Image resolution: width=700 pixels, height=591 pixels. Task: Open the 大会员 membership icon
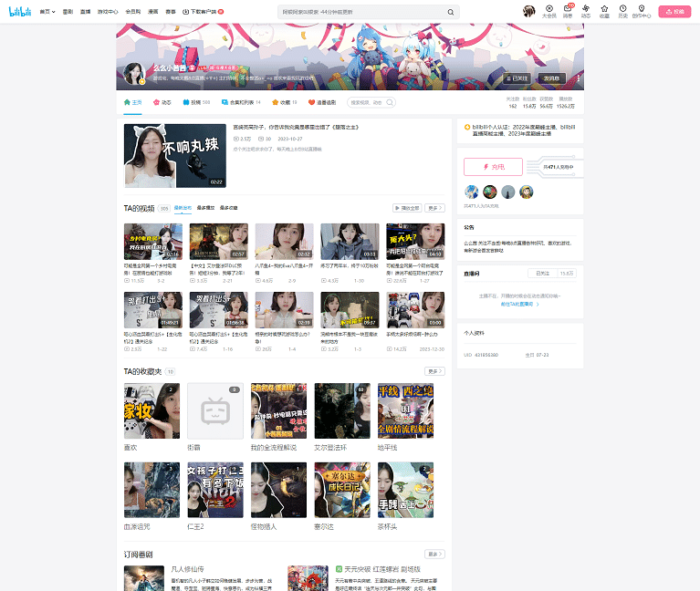(549, 12)
